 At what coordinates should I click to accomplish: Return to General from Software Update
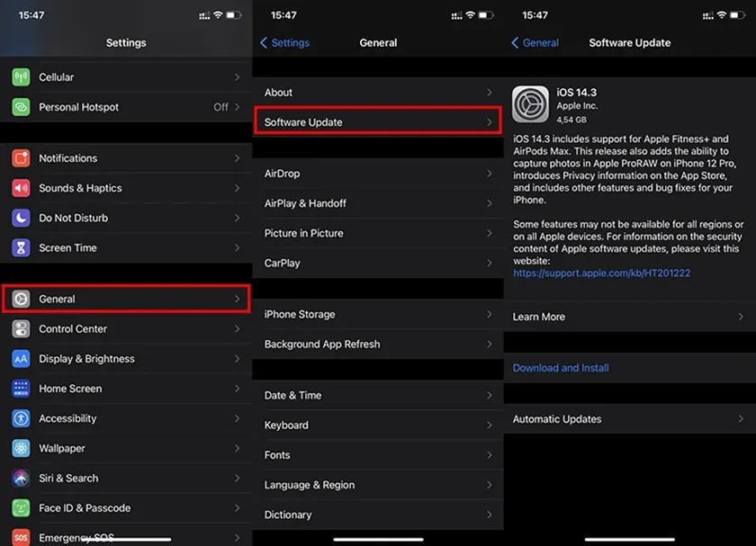(535, 42)
